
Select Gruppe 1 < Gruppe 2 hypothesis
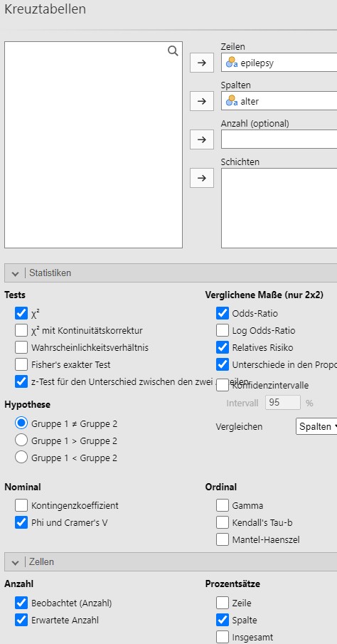[x=21, y=457]
